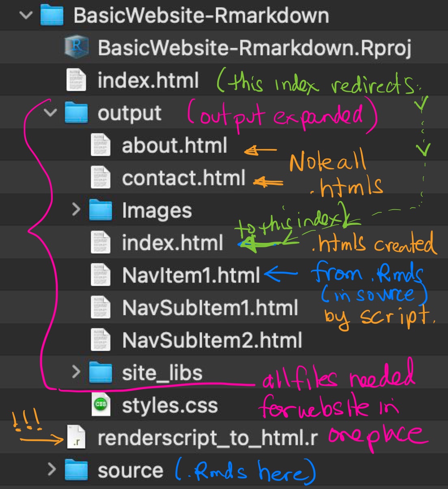Select the NavItem1.html file name
448x489 pixels.
point(191,275)
